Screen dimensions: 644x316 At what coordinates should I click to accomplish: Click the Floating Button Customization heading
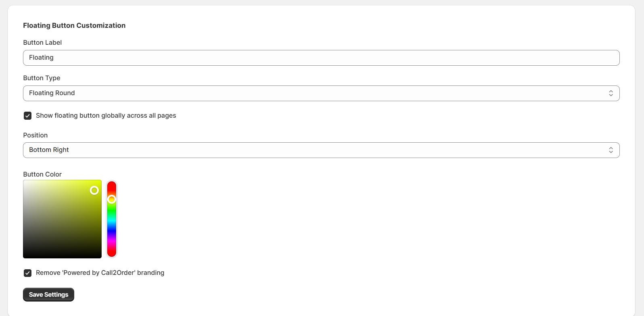(x=74, y=25)
